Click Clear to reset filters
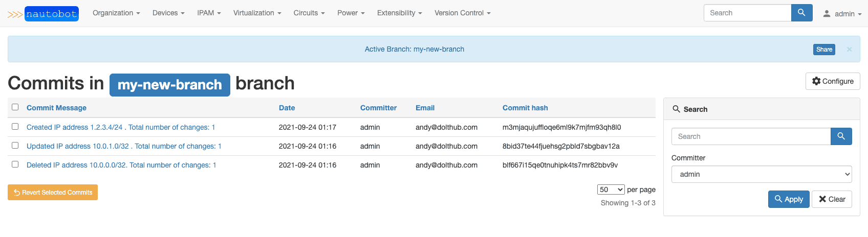Screen dimensions: 868x237 832,199
